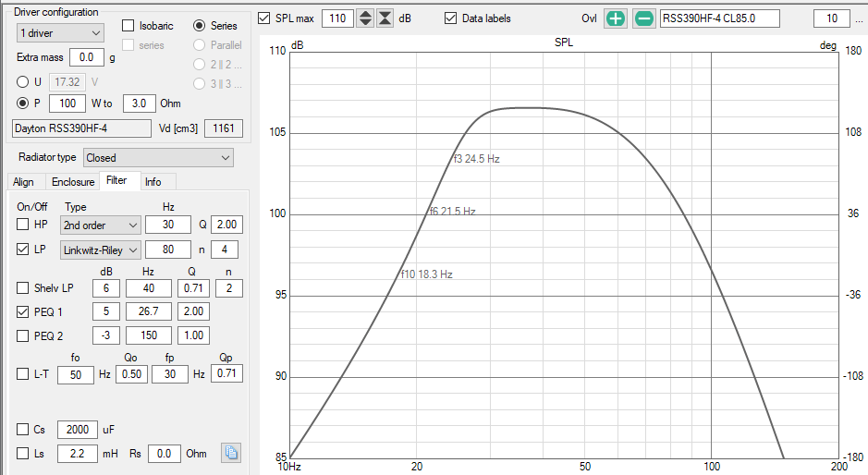
Task: Switch to the Enclosure tab
Action: [x=73, y=181]
